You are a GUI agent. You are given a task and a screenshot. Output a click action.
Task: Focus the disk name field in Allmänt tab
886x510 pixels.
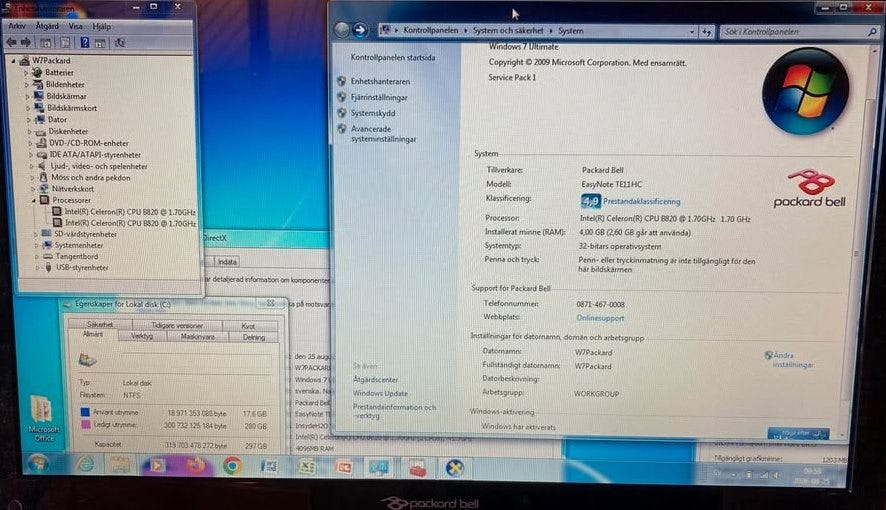coord(196,360)
